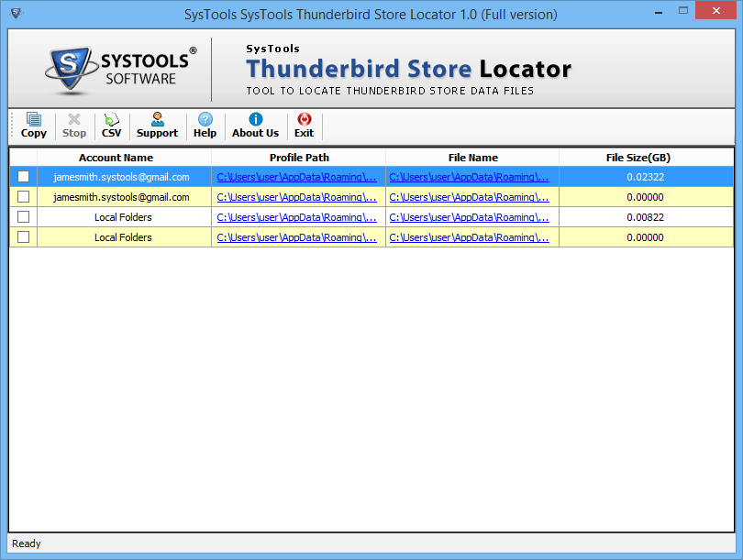Click the SysTools title bar app icon
This screenshot has width=743, height=560.
tap(17, 13)
